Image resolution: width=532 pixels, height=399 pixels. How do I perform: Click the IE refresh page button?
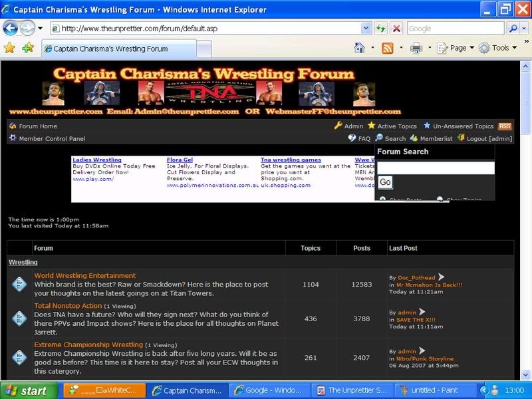[381, 29]
